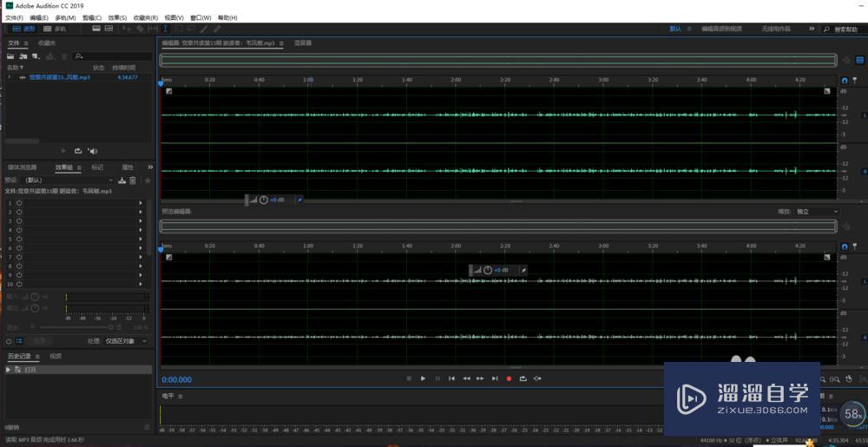This screenshot has width=868, height=447.
Task: Select Edit Audio to Video workspace
Action: [x=721, y=29]
